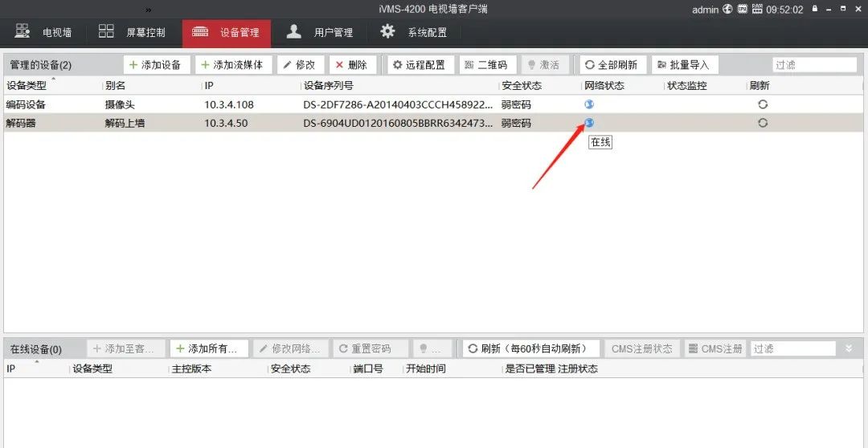This screenshot has height=448, width=868.
Task: Refresh the 解码上墙 device row
Action: click(763, 123)
